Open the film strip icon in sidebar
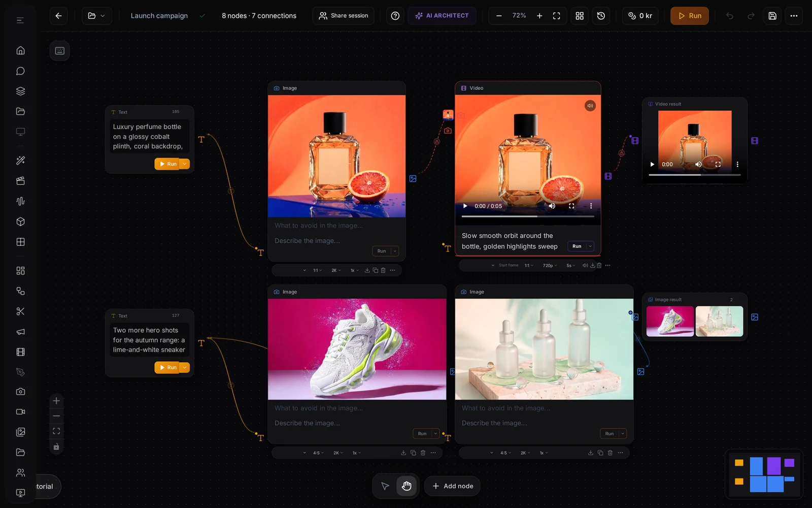The image size is (812, 508). click(x=20, y=352)
